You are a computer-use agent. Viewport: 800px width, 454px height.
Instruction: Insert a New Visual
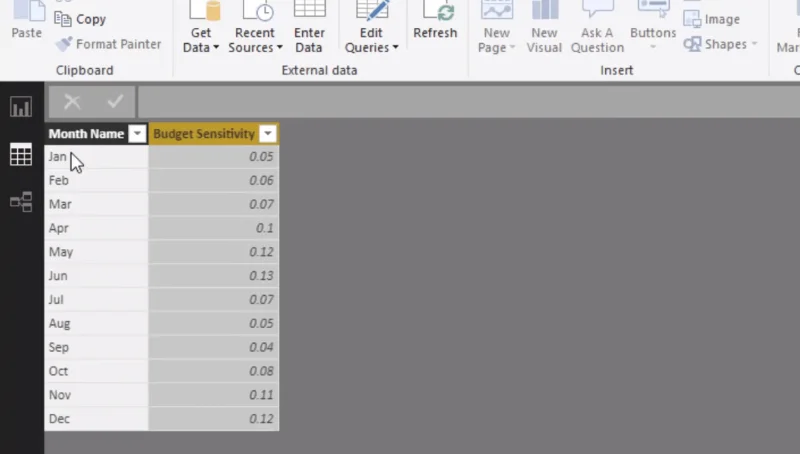click(x=544, y=28)
